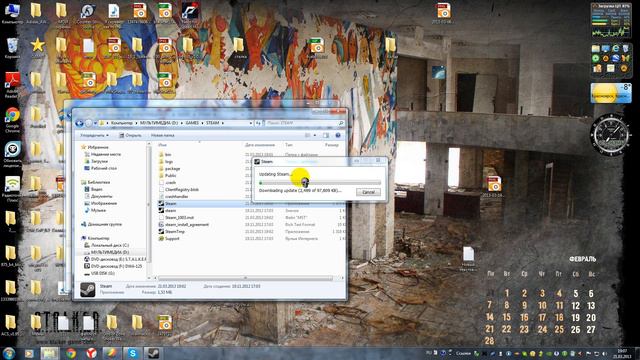Click Открыть in Explorer toolbar

click(130, 135)
